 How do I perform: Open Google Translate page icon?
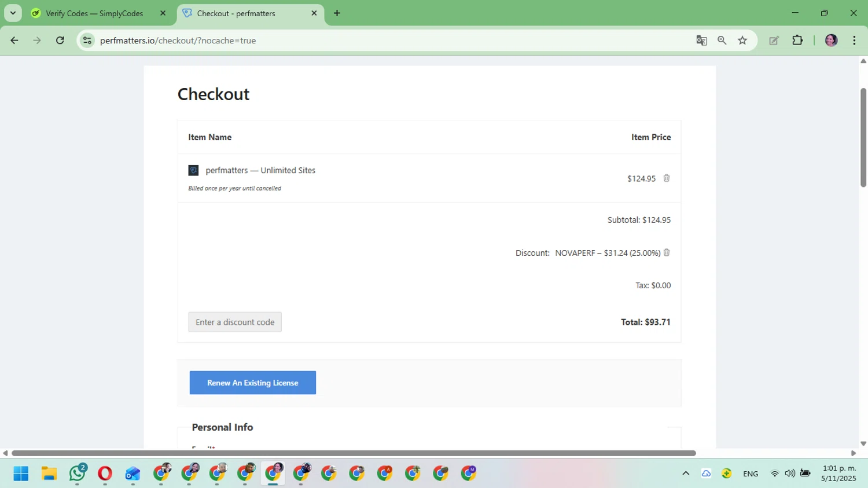(x=701, y=41)
